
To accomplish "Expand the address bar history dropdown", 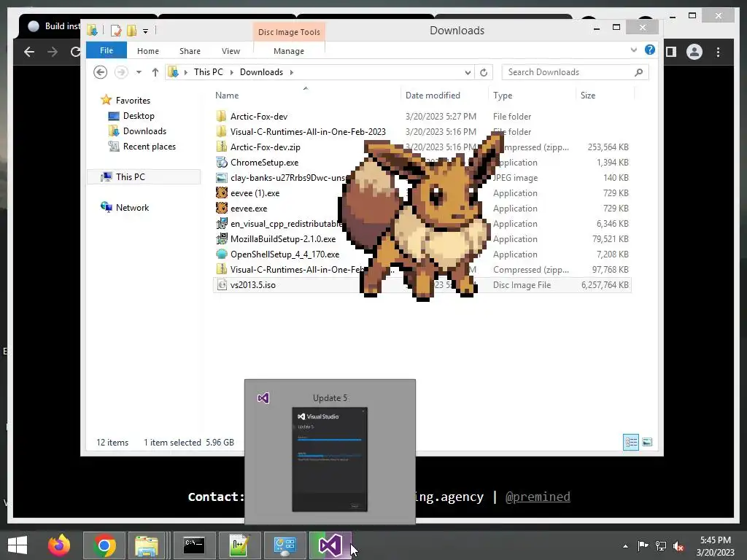I will pyautogui.click(x=468, y=72).
